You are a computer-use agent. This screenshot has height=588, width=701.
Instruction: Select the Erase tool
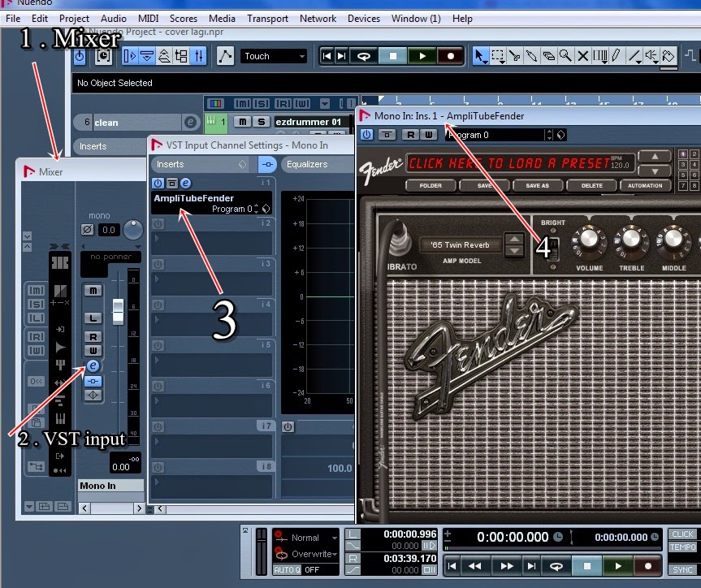(x=548, y=56)
